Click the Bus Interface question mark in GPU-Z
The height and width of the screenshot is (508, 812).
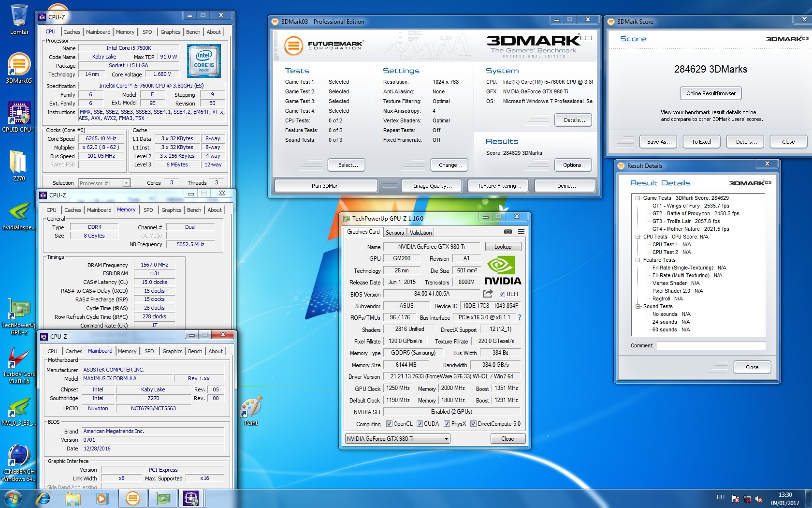pyautogui.click(x=520, y=317)
